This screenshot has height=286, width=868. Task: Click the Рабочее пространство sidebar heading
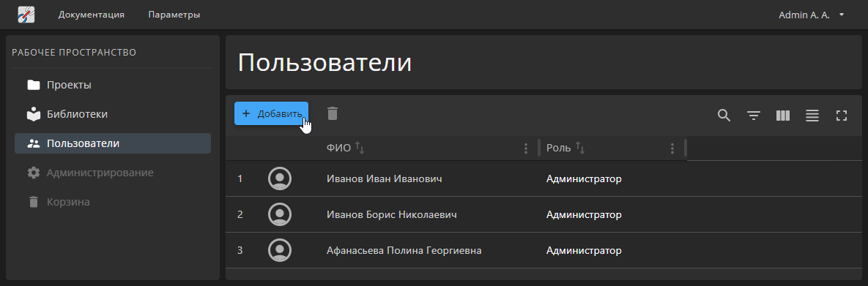tap(74, 53)
